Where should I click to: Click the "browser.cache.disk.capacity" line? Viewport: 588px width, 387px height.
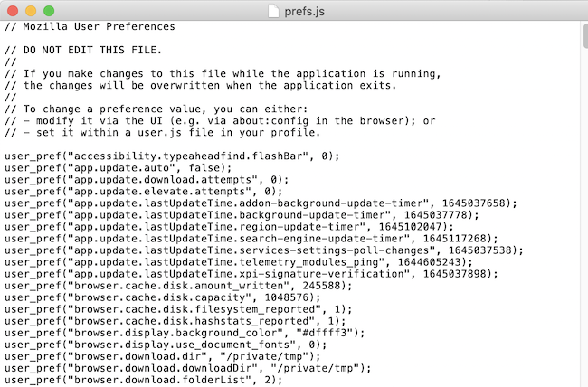158,297
